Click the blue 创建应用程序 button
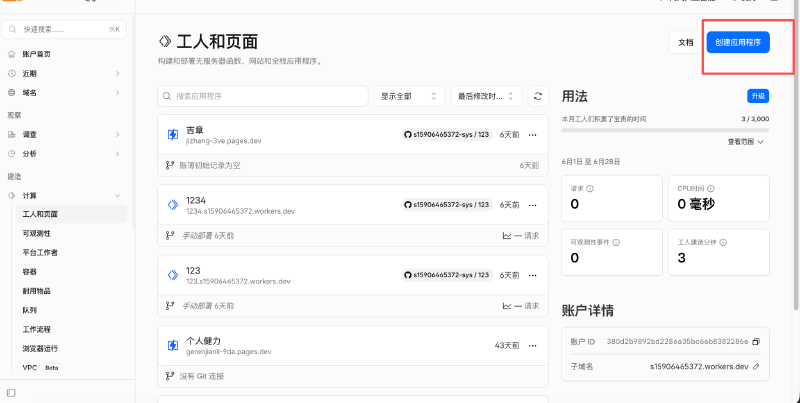This screenshot has width=800, height=403. (x=738, y=42)
